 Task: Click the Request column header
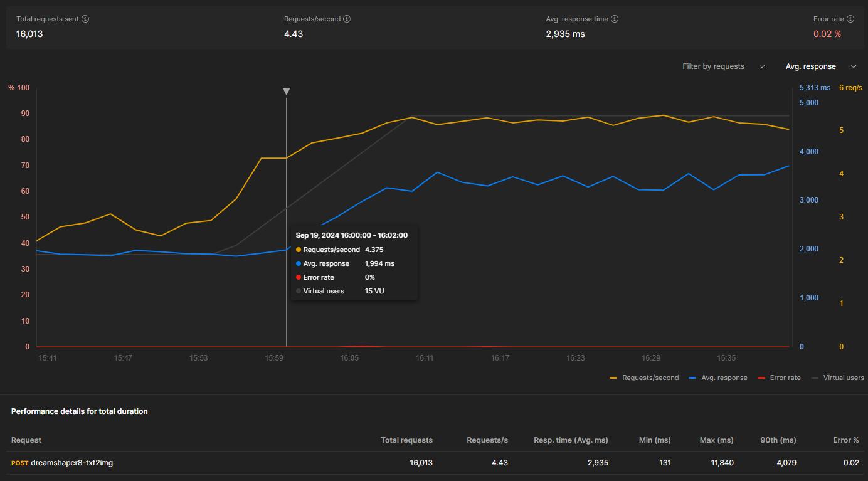[x=26, y=440]
